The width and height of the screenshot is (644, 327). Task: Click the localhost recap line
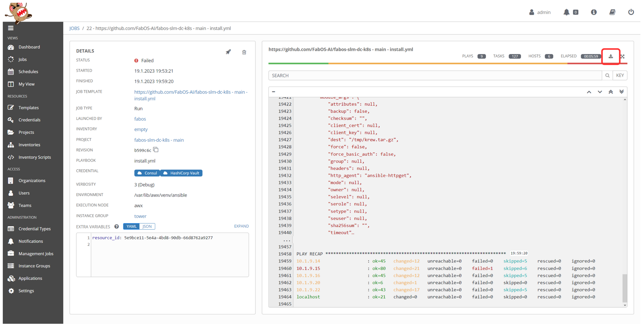446,297
